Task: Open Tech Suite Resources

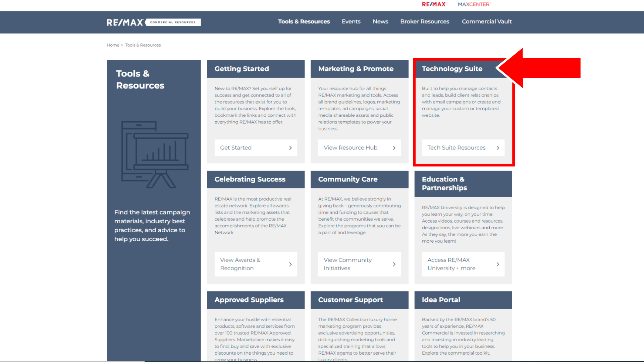Action: point(463,147)
